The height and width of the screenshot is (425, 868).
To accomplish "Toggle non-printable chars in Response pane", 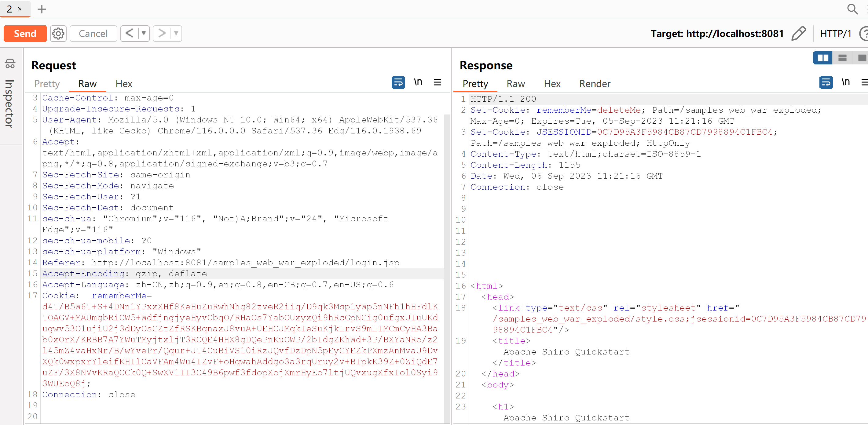I will 845,82.
